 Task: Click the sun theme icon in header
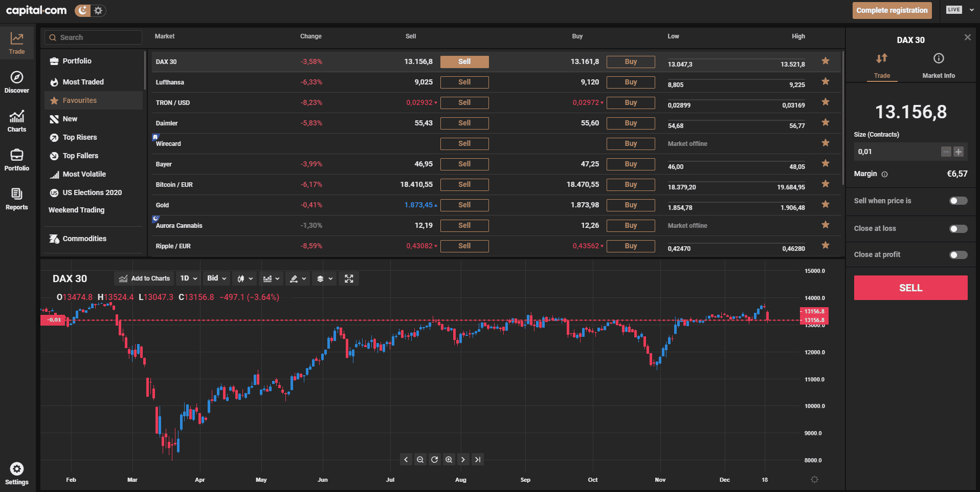[98, 10]
